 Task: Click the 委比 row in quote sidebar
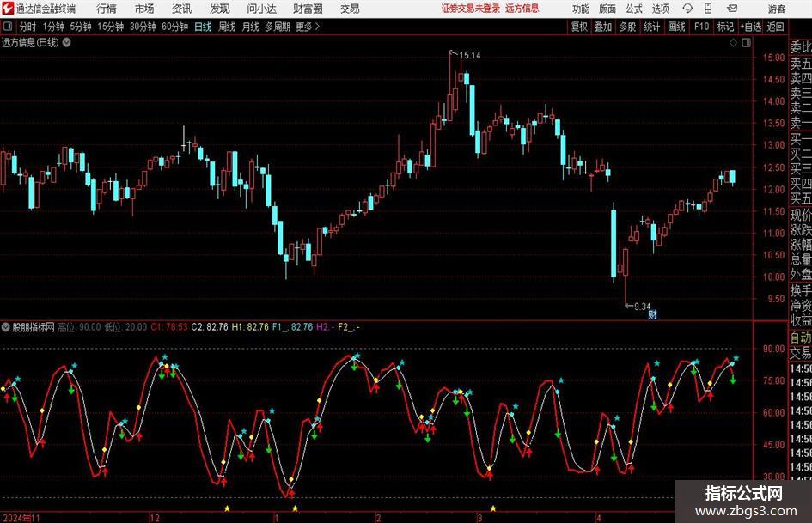pos(801,47)
